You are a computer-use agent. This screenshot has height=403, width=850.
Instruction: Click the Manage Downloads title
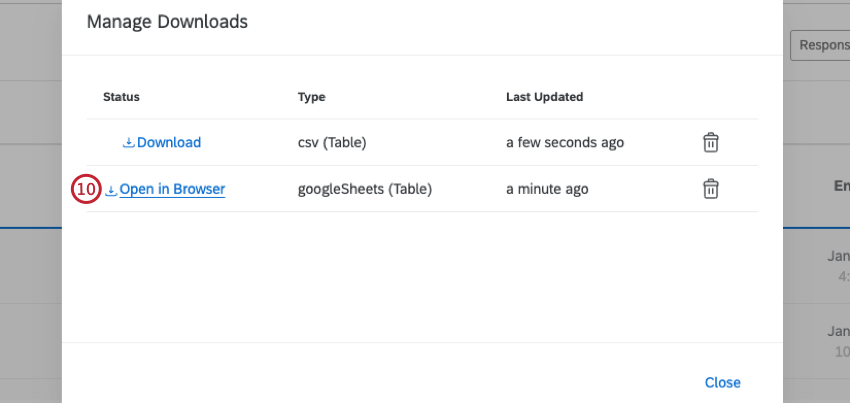(167, 21)
